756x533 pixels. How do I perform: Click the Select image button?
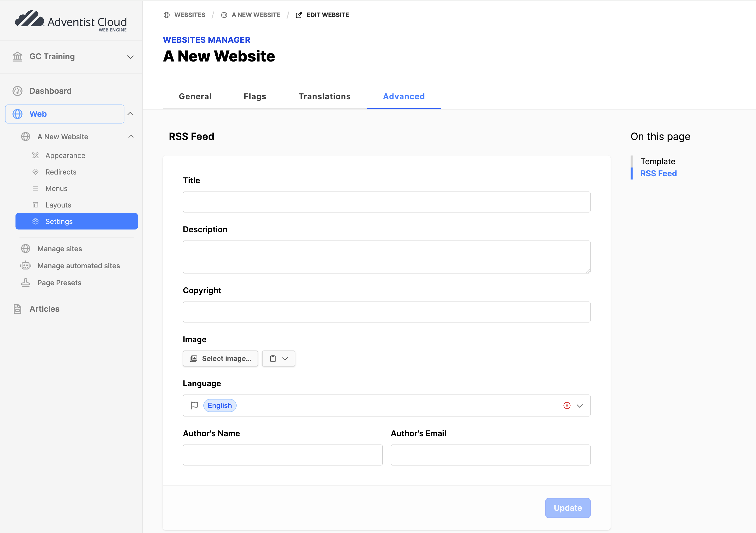(x=220, y=358)
